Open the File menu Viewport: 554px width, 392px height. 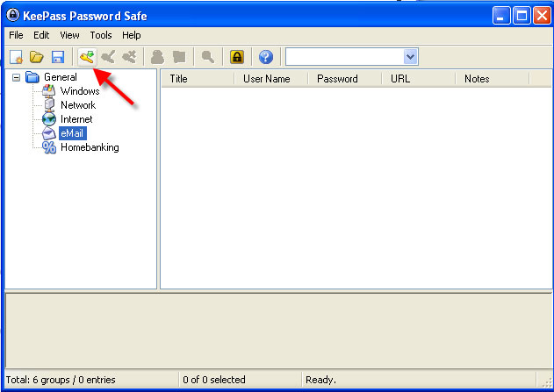16,35
